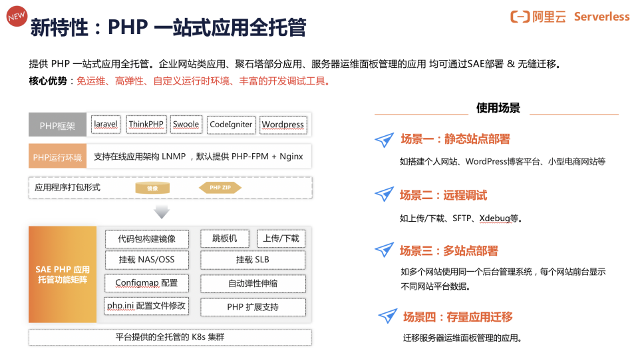Click the paper plane icon beside 场景四
The width and height of the screenshot is (644, 355).
tap(388, 316)
